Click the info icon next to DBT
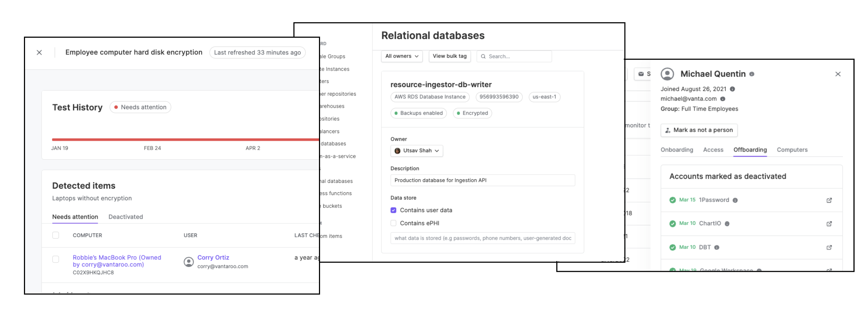 click(x=716, y=247)
